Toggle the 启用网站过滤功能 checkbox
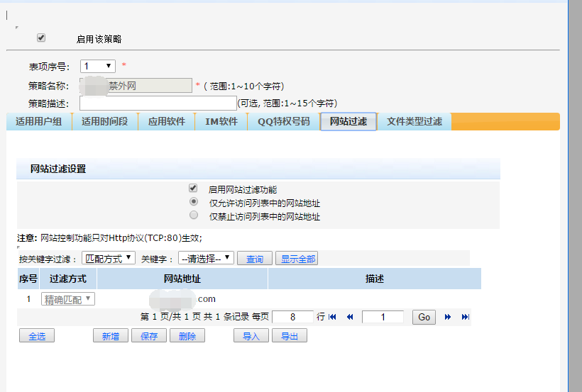This screenshot has width=582, height=392. pyautogui.click(x=193, y=188)
